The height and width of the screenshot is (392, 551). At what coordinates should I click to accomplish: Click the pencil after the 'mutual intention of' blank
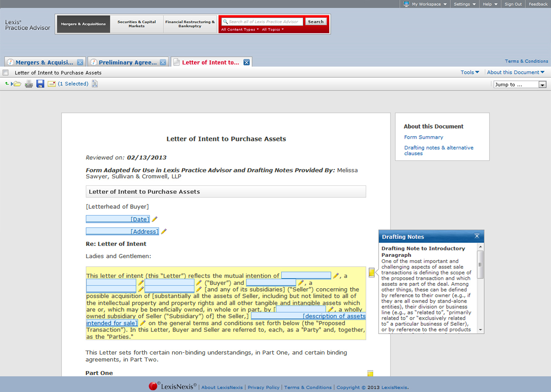point(336,276)
